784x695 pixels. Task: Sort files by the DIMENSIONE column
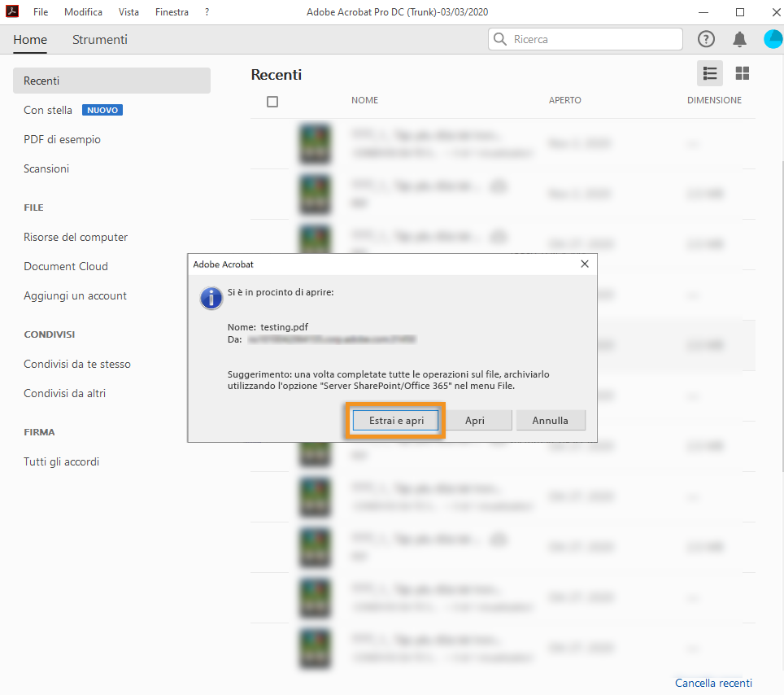[714, 100]
